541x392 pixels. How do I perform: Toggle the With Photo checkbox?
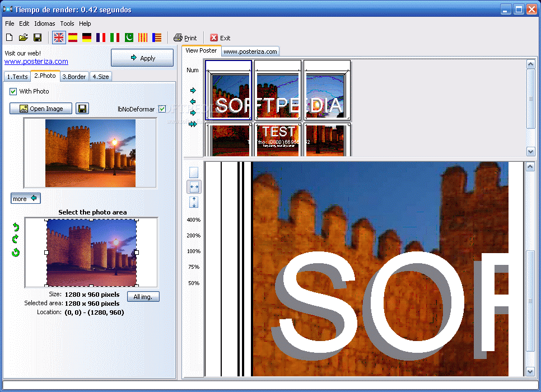pos(13,91)
